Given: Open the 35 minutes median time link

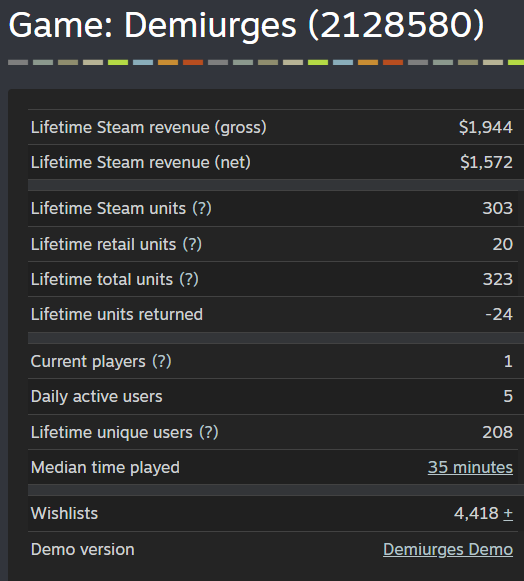Looking at the screenshot, I should pos(470,467).
